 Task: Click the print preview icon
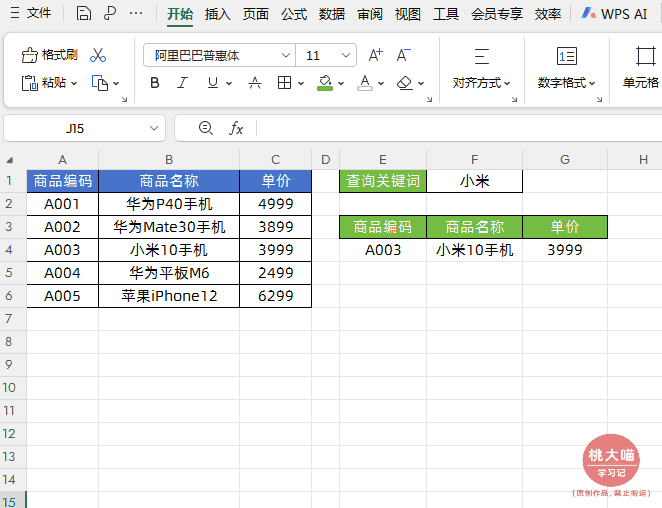[x=110, y=14]
